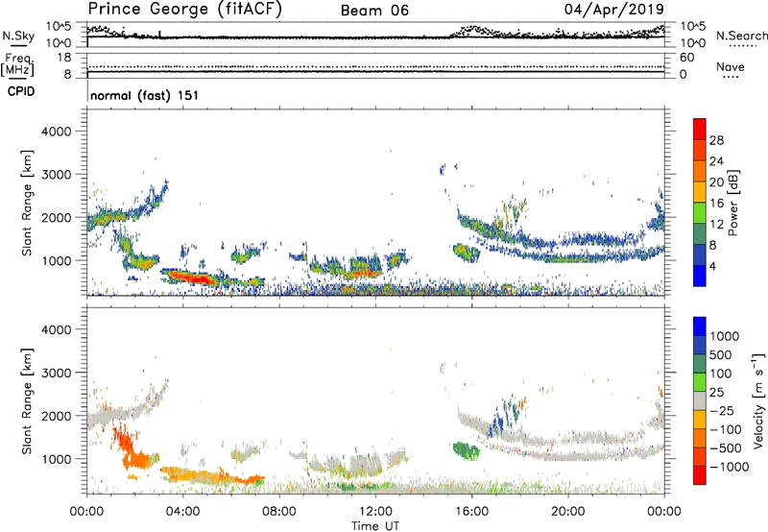The height and width of the screenshot is (532, 768).
Task: Click the '16' power colorbar label
Action: tap(716, 204)
